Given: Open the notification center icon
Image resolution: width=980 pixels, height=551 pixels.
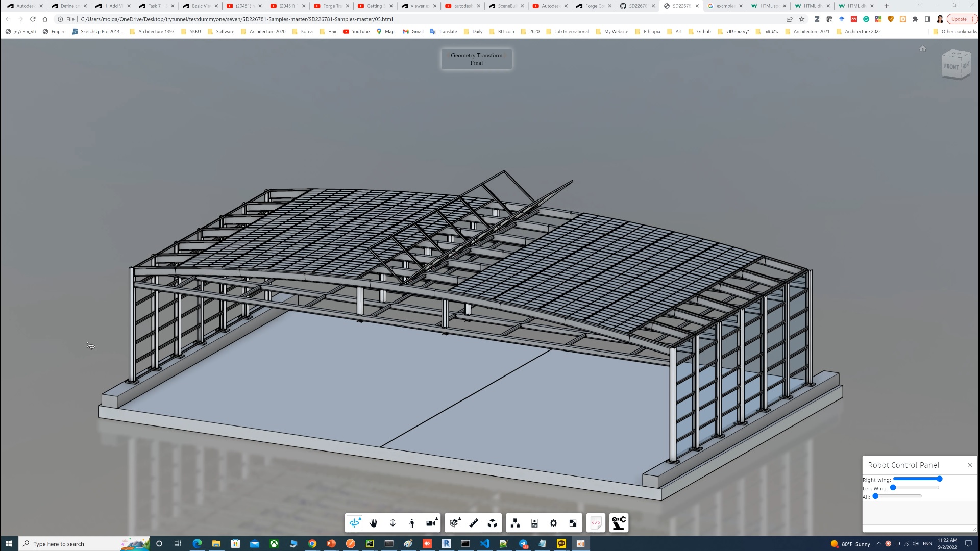Looking at the screenshot, I should 968,544.
